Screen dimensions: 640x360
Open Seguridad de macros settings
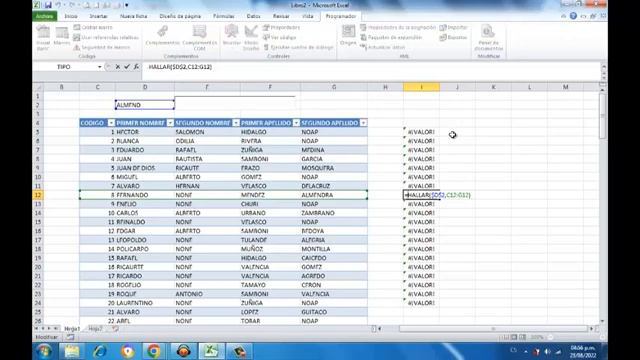[102, 47]
